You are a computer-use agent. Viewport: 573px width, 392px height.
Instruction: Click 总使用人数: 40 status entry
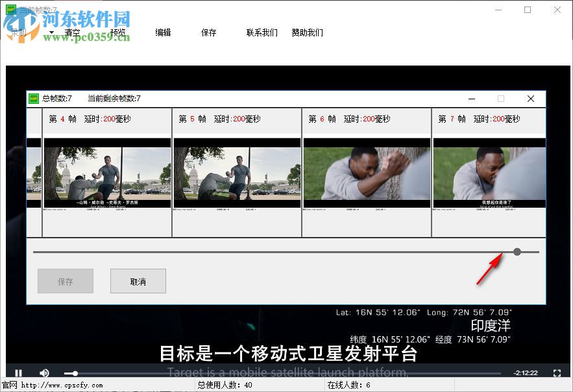pos(225,385)
